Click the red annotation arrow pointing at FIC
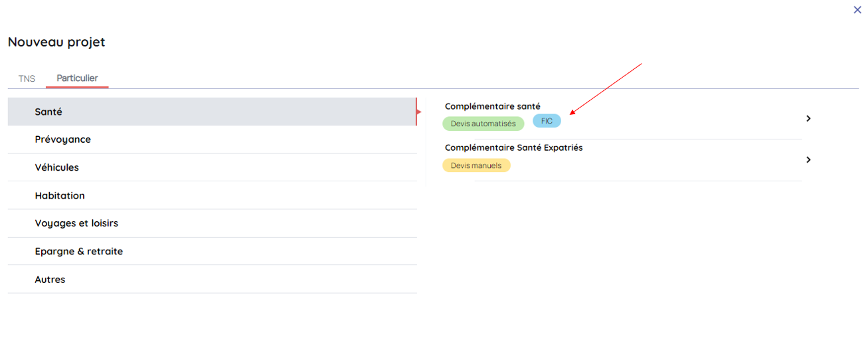868x358 pixels. [x=606, y=88]
